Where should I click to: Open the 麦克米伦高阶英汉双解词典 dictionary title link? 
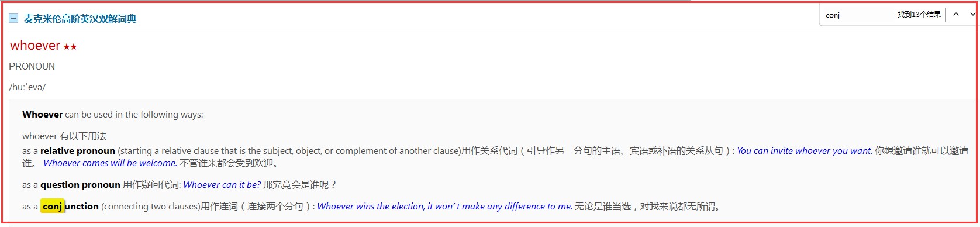pyautogui.click(x=80, y=19)
